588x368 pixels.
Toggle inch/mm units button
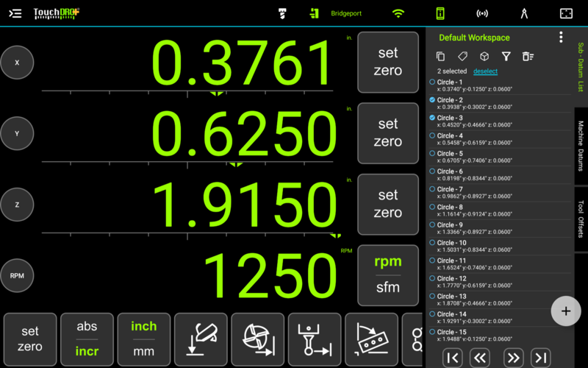coord(144,339)
